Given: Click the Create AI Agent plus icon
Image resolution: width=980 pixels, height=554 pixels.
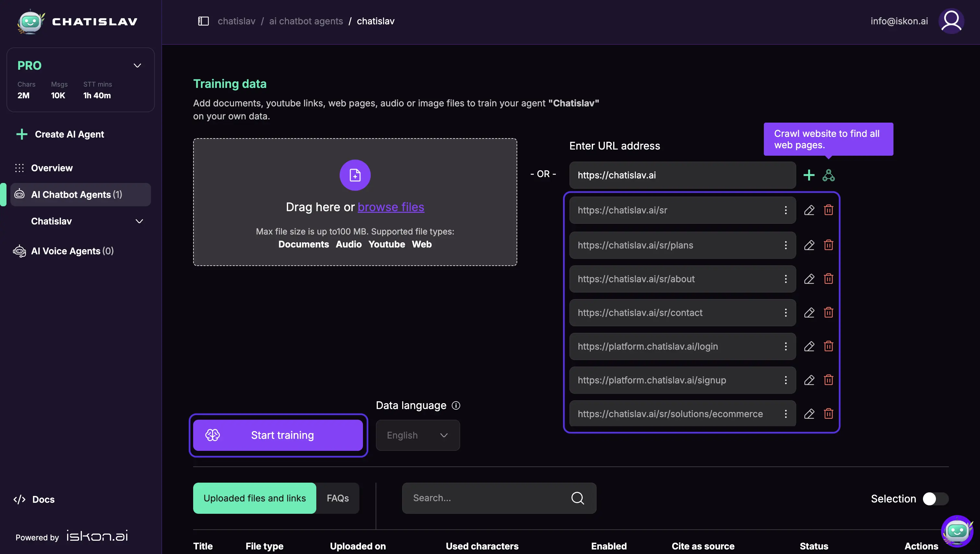Looking at the screenshot, I should (22, 134).
